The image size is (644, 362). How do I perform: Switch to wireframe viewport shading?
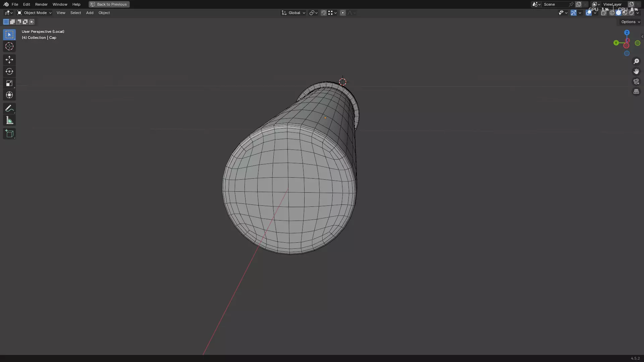612,13
